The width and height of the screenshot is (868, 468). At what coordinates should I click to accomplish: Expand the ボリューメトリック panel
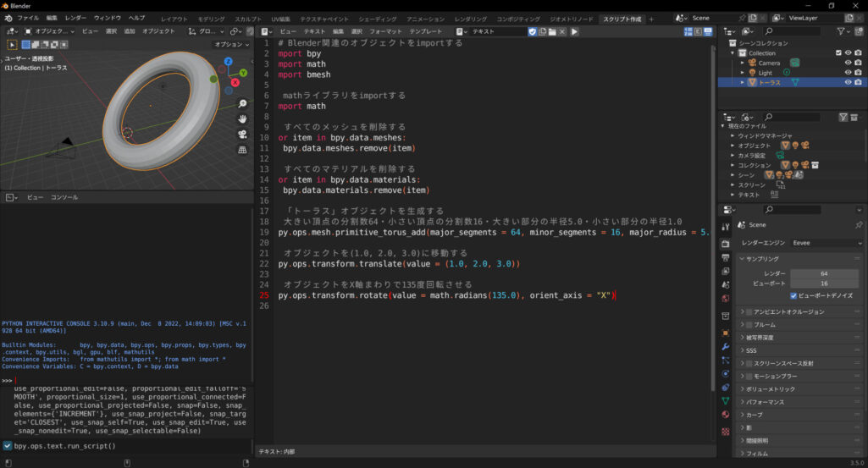800,389
